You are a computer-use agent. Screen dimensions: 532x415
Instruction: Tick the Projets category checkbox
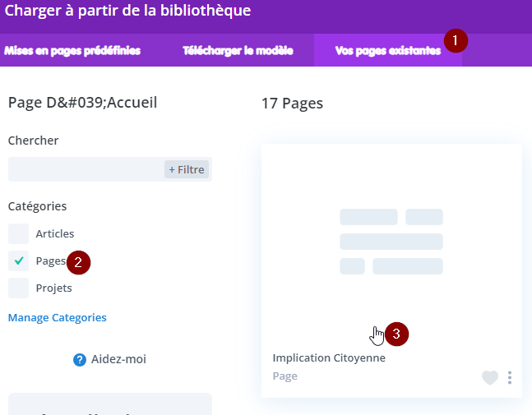point(19,288)
